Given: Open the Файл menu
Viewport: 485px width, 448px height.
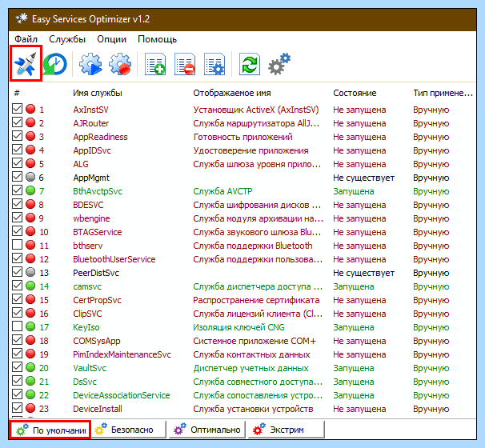Looking at the screenshot, I should pos(26,39).
